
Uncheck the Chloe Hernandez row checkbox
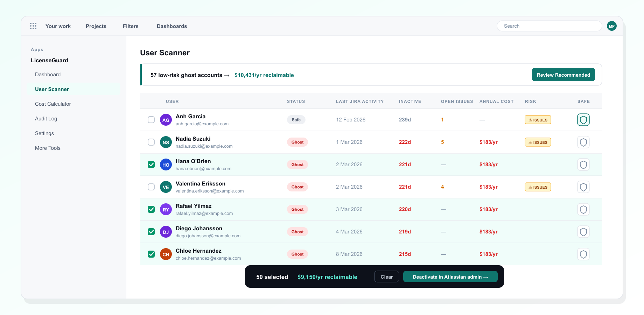[x=151, y=254]
